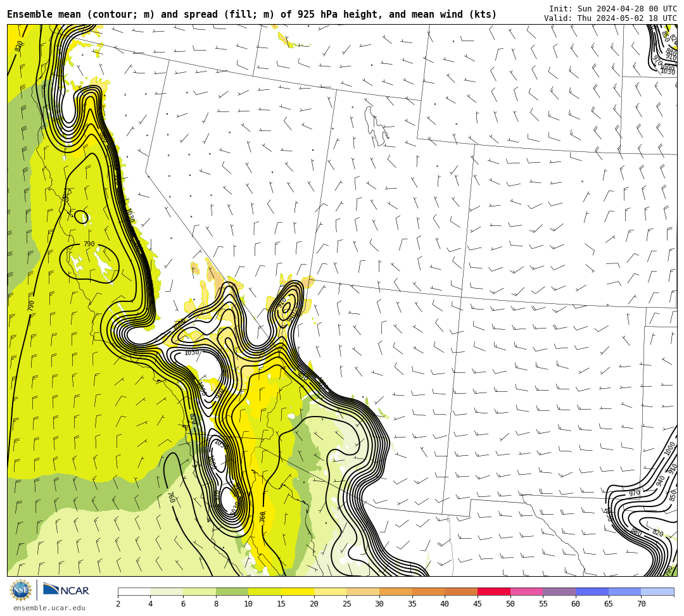This screenshot has width=684, height=616.
Task: Click the colorbar label 25
Action: tap(347, 604)
